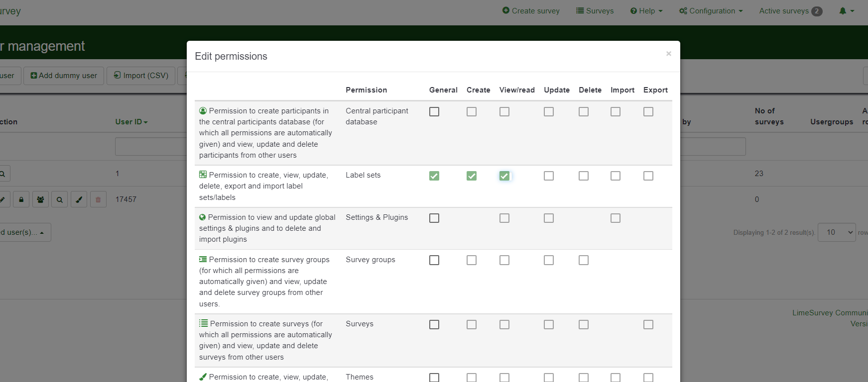The height and width of the screenshot is (382, 868).
Task: Enable Update permission for Label sets
Action: (x=548, y=176)
